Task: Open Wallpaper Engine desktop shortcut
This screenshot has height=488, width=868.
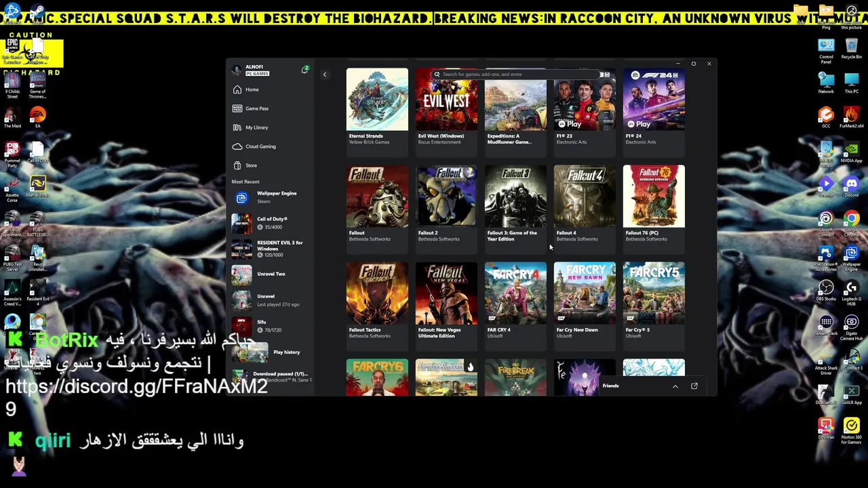Action: click(x=851, y=256)
